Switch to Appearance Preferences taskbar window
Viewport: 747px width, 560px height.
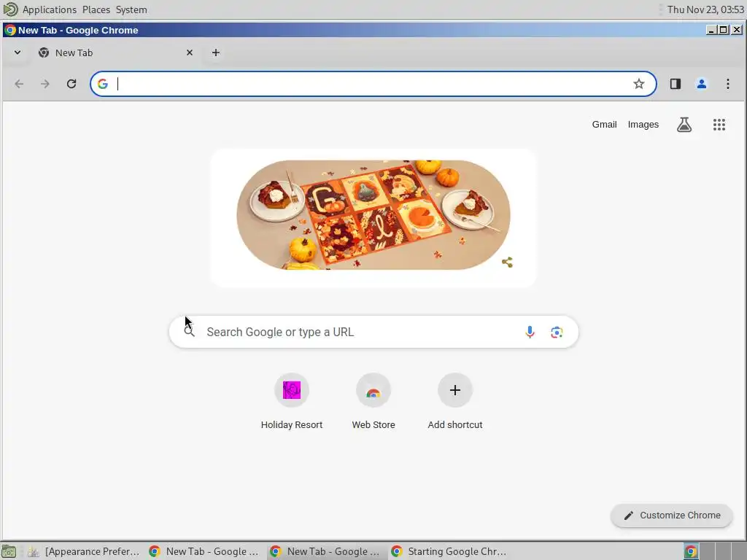tap(84, 551)
